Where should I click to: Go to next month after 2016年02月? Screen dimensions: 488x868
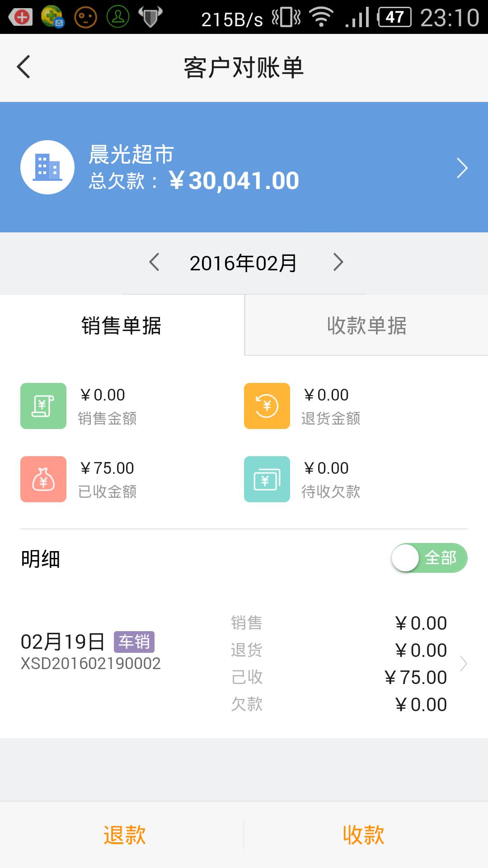point(338,262)
